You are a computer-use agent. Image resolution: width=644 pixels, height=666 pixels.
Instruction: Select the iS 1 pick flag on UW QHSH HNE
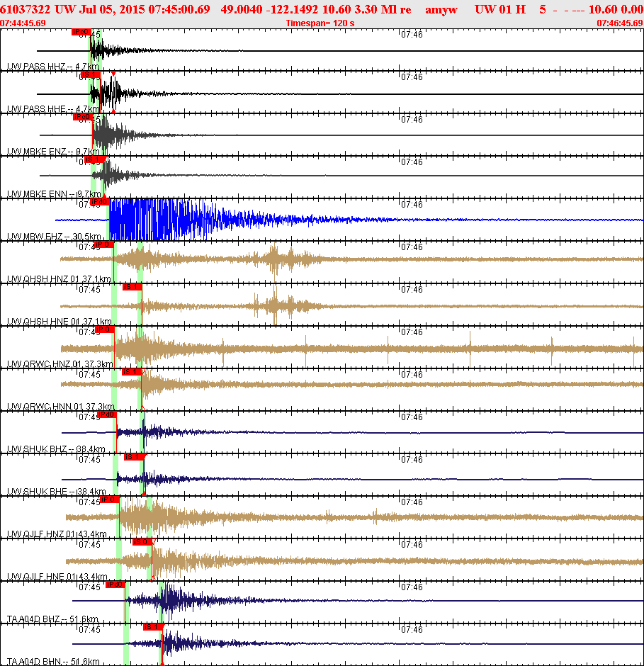(131, 287)
